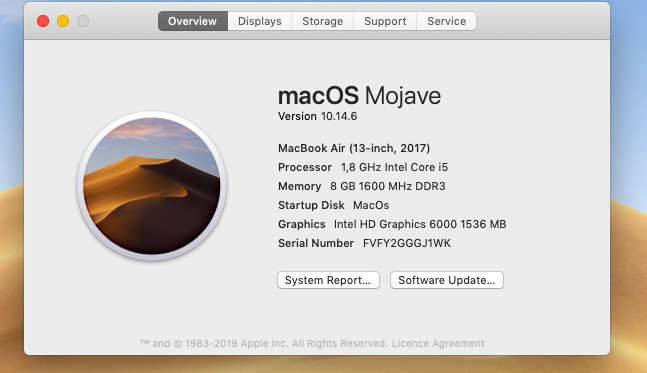
Task: Click the Processor label
Action: pyautogui.click(x=305, y=167)
